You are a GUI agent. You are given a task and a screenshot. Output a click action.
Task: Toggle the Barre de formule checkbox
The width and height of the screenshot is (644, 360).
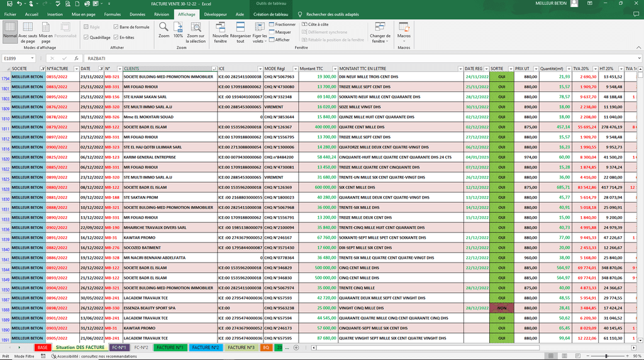pyautogui.click(x=116, y=27)
